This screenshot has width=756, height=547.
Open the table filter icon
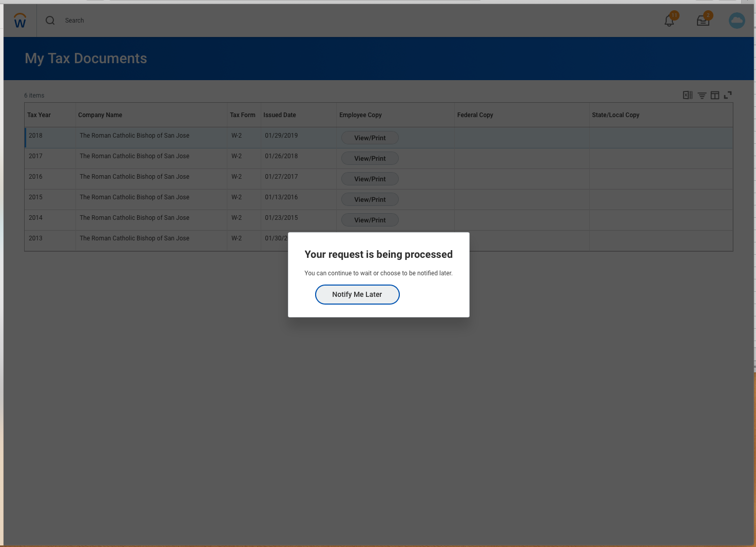702,96
